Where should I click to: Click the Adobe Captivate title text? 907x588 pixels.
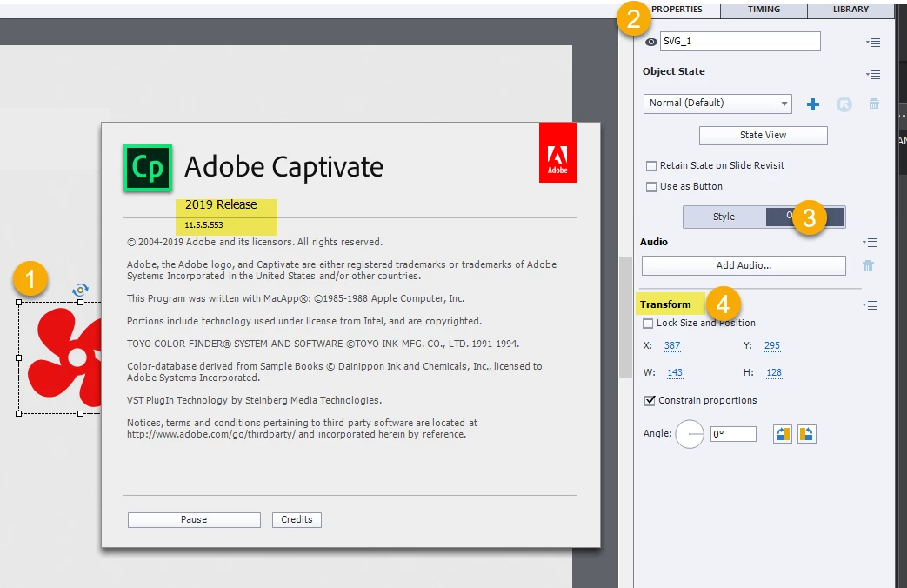coord(283,168)
